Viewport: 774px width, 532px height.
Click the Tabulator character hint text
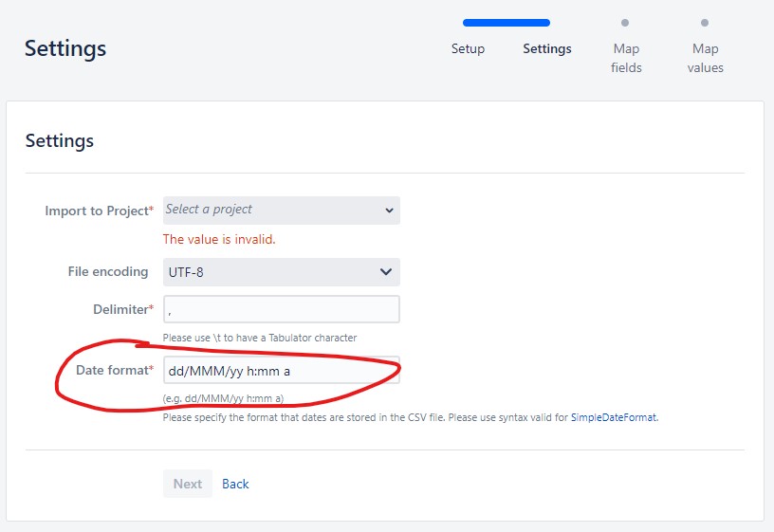point(260,338)
